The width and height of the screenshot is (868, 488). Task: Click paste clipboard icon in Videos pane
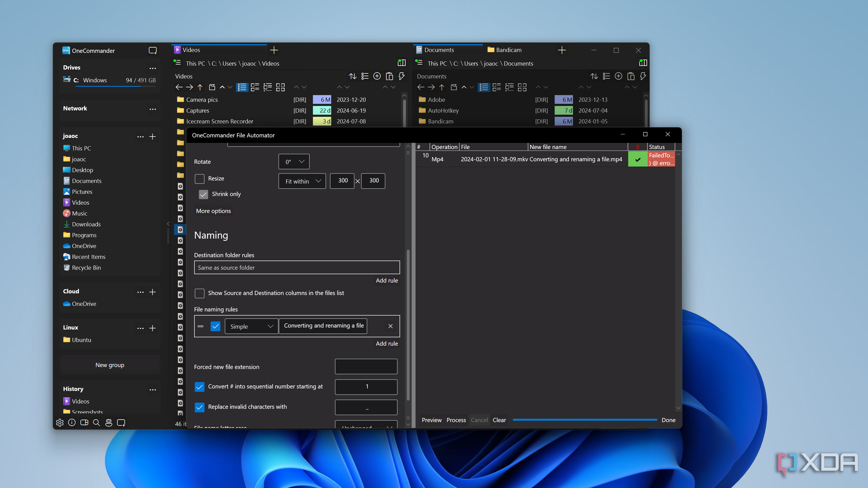[389, 76]
